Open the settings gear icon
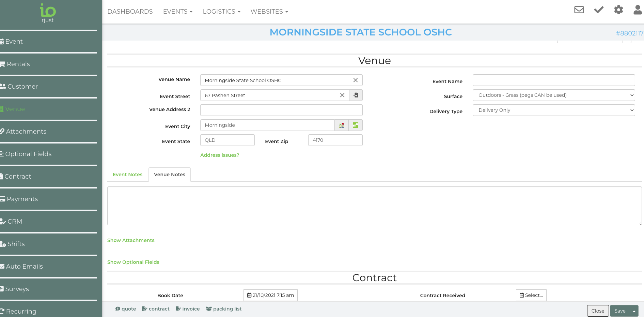 click(618, 10)
